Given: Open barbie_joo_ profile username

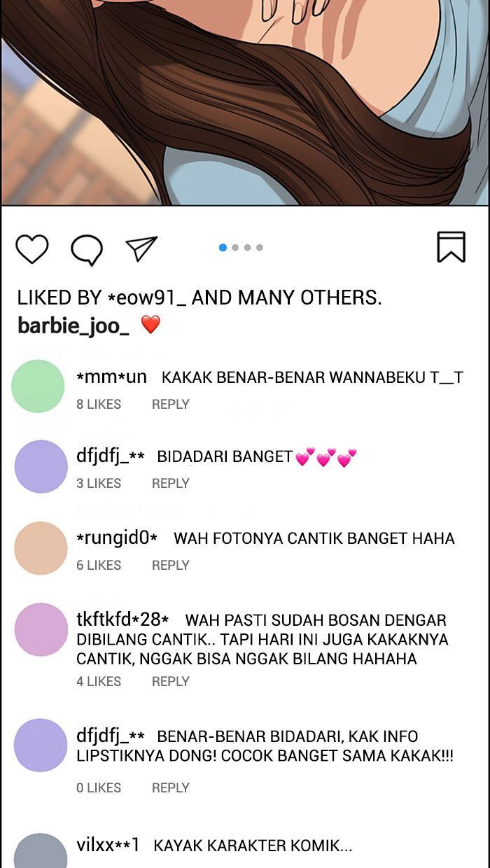Looking at the screenshot, I should pyautogui.click(x=73, y=325).
